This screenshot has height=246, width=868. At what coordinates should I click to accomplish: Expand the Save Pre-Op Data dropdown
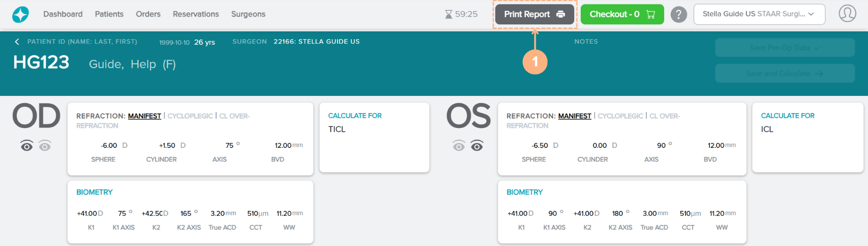pos(784,48)
